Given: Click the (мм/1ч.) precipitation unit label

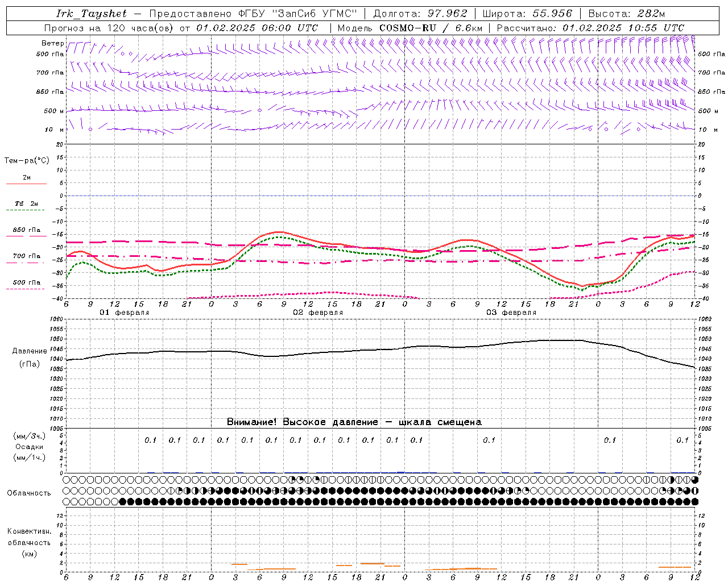Looking at the screenshot, I should pos(29,458).
